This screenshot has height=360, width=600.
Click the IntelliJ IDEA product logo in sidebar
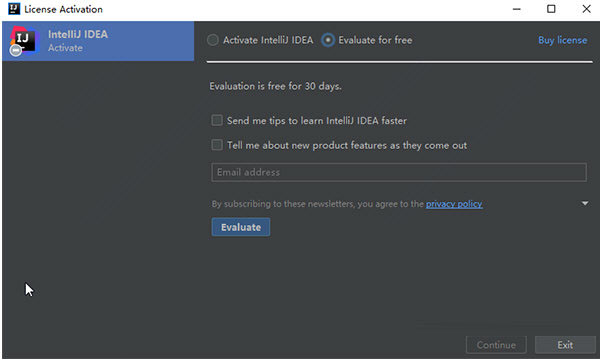[24, 41]
